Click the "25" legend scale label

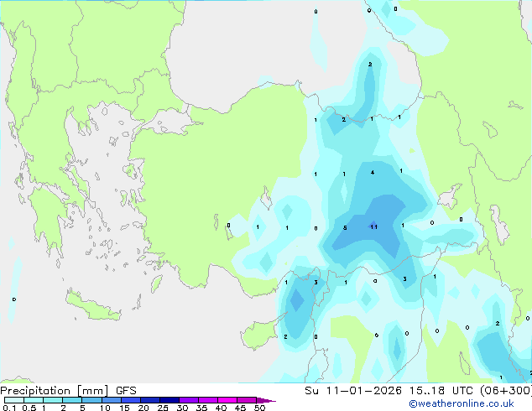[x=163, y=408]
